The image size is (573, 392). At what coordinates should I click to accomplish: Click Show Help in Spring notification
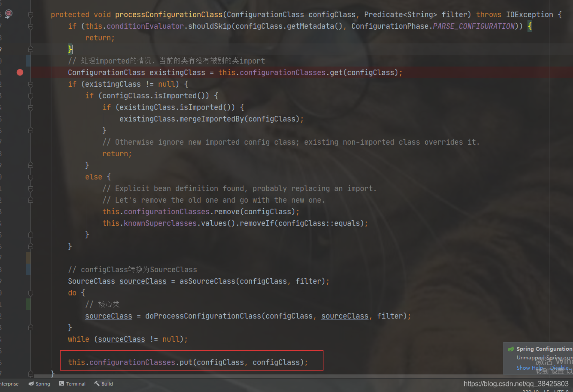pos(529,368)
